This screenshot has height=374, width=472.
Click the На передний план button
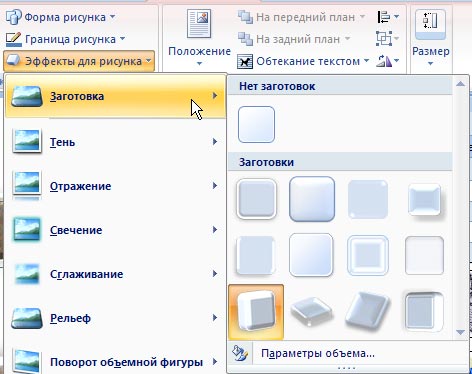[x=301, y=17]
